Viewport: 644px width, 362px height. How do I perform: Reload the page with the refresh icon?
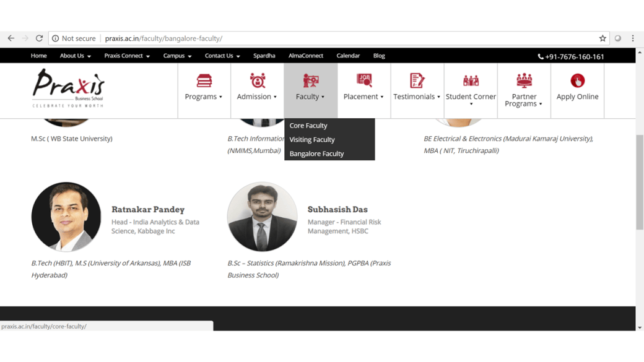39,38
